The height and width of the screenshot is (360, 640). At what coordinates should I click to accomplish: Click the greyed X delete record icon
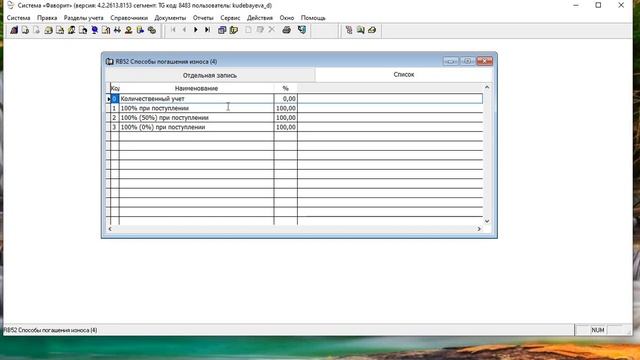tap(271, 30)
